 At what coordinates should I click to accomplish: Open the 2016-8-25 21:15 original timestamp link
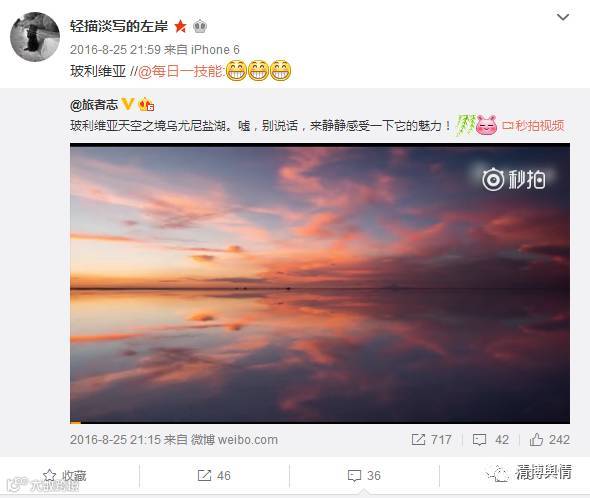point(116,440)
